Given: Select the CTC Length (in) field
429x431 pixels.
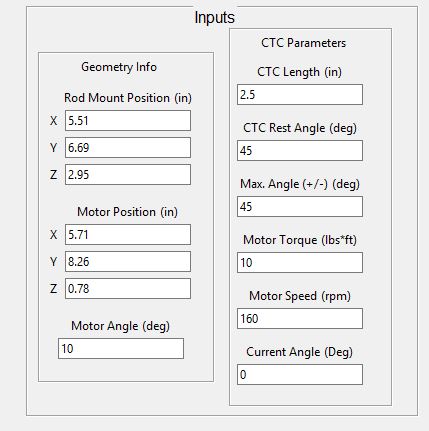Looking at the screenshot, I should (300, 95).
